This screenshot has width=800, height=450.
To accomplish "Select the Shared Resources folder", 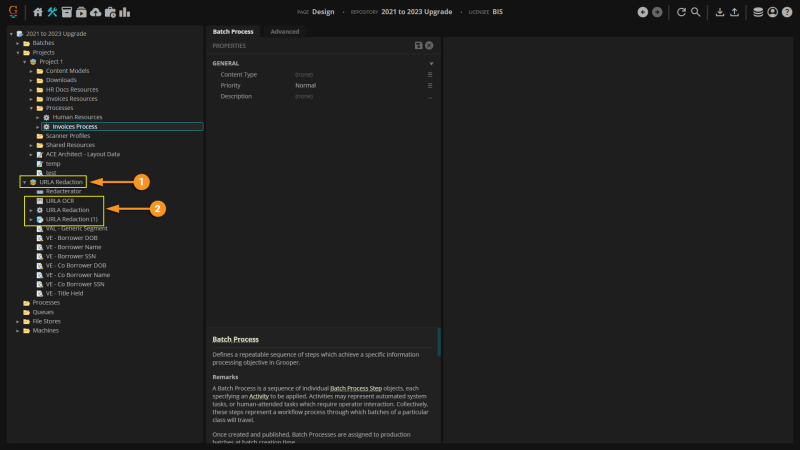I will pyautogui.click(x=70, y=145).
